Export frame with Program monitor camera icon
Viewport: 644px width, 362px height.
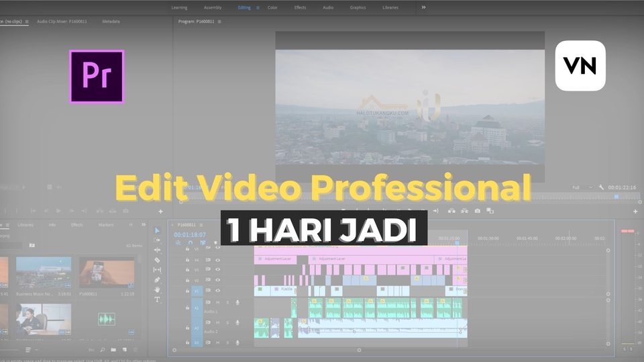click(477, 211)
